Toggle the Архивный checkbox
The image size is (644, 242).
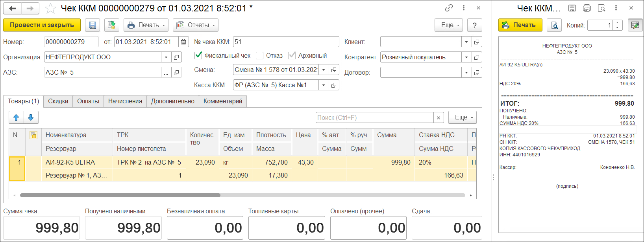pos(292,55)
